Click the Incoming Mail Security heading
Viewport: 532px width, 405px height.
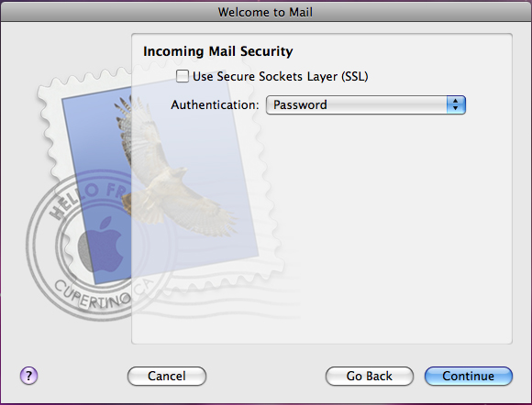pos(217,51)
